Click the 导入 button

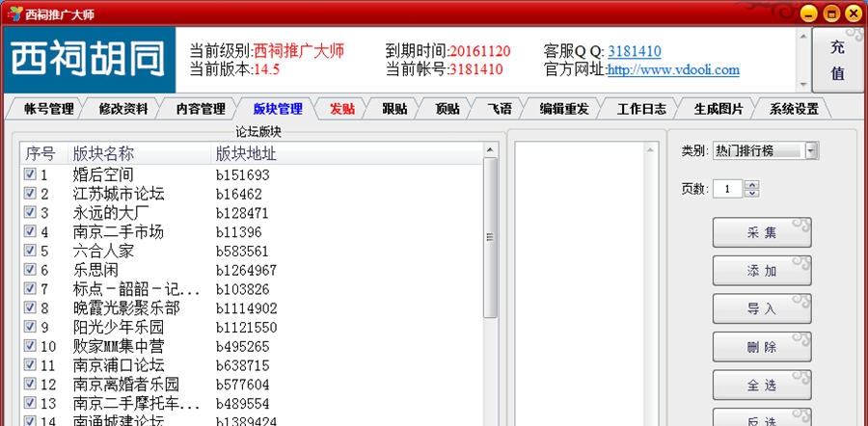click(762, 308)
